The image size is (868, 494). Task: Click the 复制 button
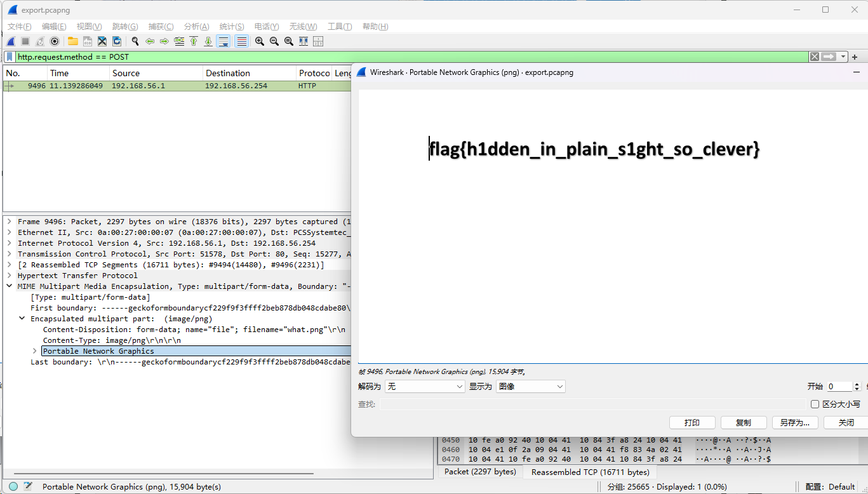(743, 423)
